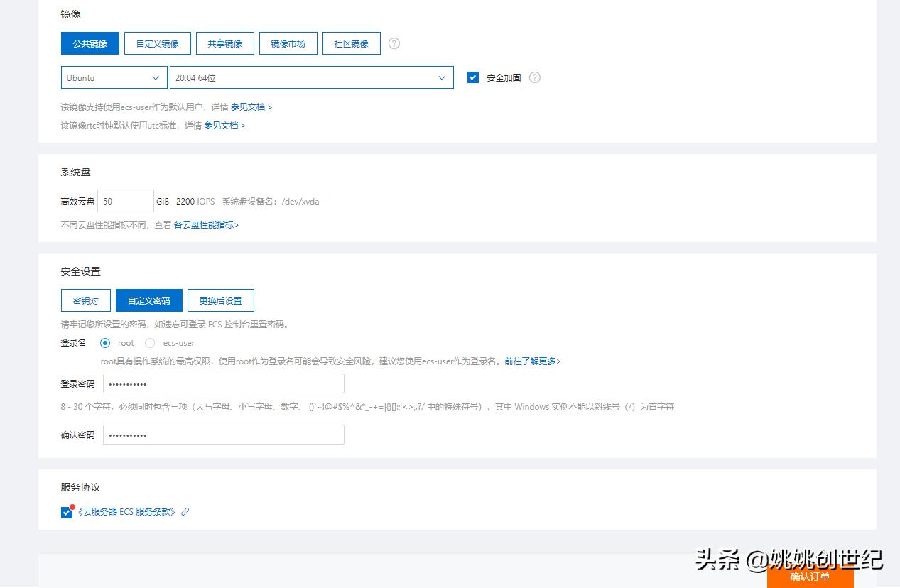Image resolution: width=900 pixels, height=588 pixels.
Task: Open the help tooltip next to 安全加固
Action: pyautogui.click(x=534, y=78)
